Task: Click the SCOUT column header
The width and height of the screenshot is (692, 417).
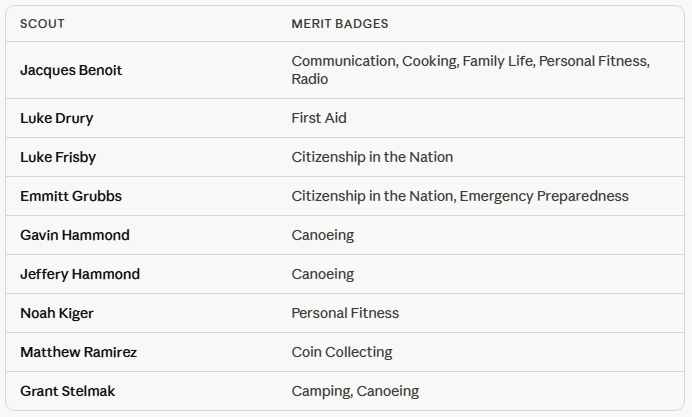Action: 42,24
